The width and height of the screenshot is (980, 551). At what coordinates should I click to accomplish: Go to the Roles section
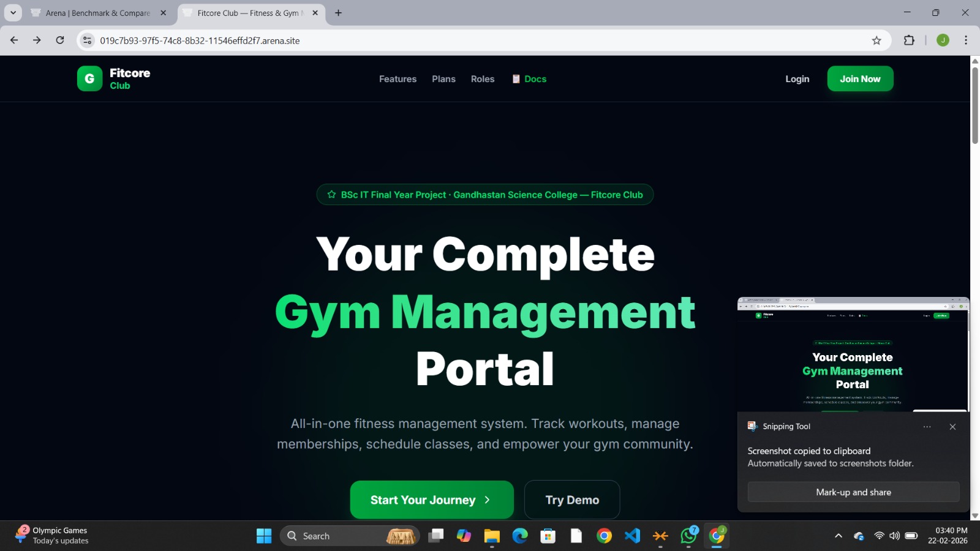point(483,79)
